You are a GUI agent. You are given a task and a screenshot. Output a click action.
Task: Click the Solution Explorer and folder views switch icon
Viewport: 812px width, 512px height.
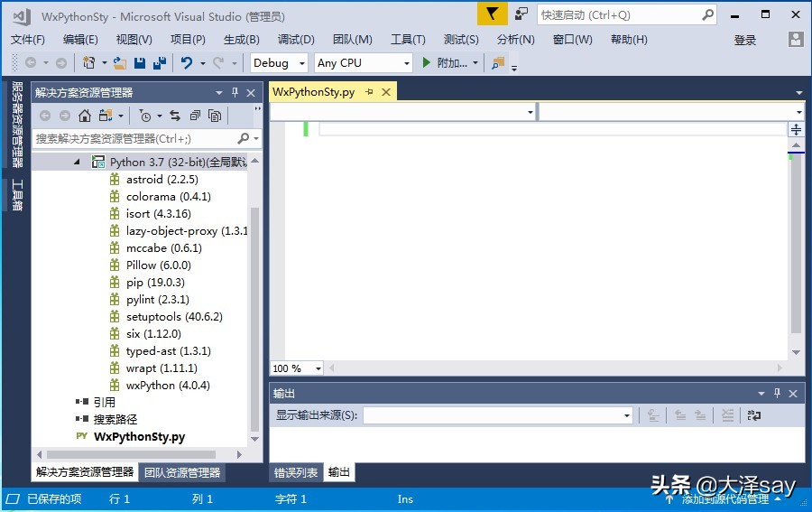click(x=106, y=116)
